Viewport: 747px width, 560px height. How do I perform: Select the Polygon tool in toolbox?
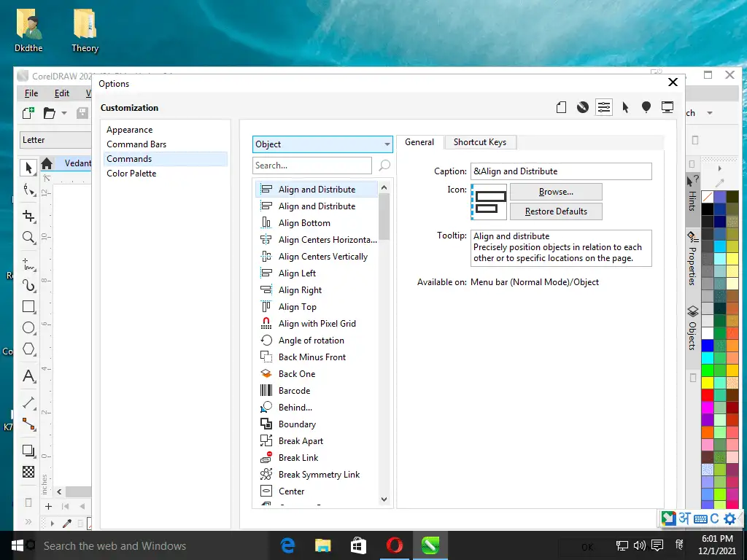(x=28, y=349)
